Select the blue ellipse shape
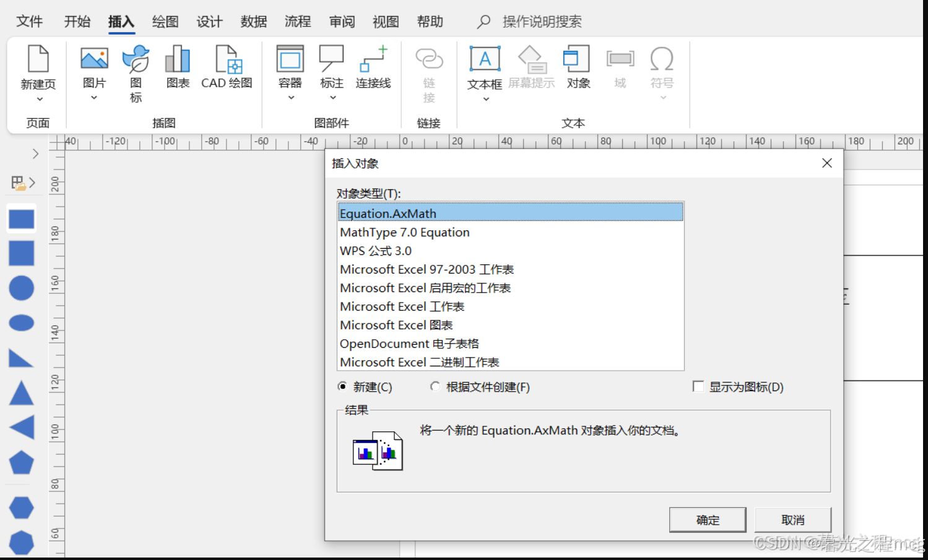This screenshot has width=928, height=560. click(x=22, y=322)
